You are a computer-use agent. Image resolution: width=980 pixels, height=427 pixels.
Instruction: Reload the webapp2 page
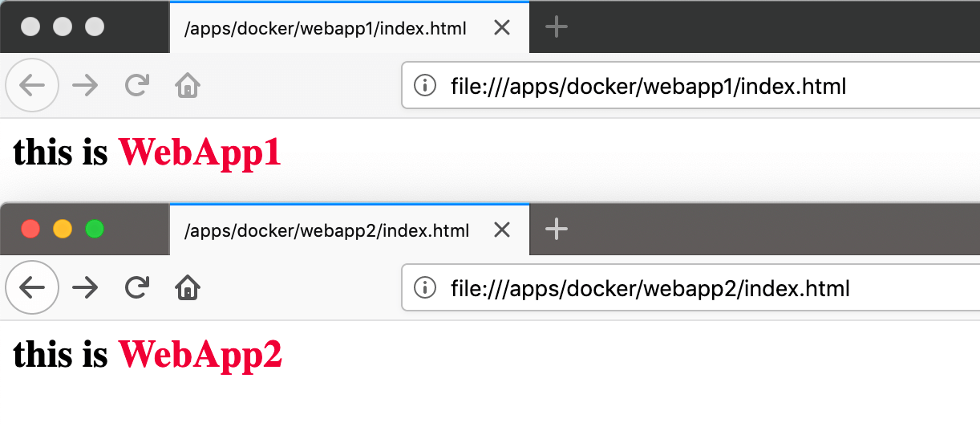pyautogui.click(x=137, y=287)
